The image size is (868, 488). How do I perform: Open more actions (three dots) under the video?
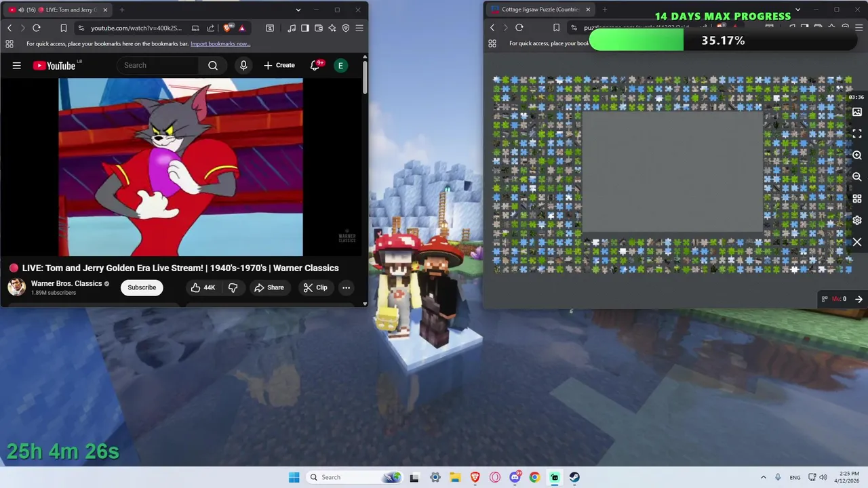pos(346,287)
